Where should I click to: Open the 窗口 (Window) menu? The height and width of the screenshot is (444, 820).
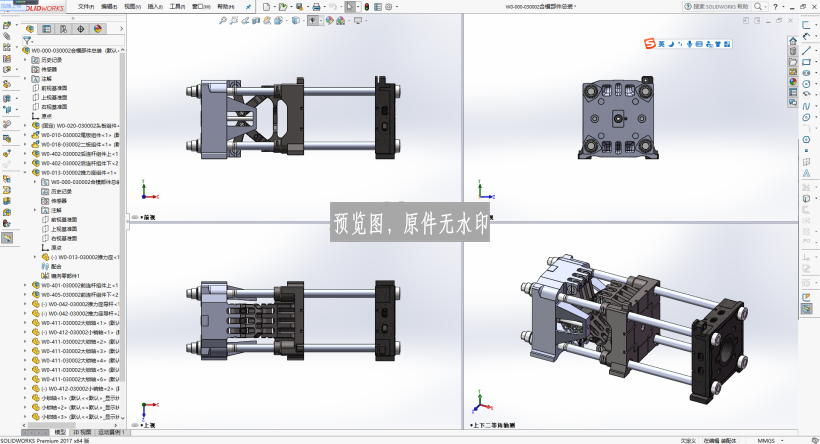201,7
